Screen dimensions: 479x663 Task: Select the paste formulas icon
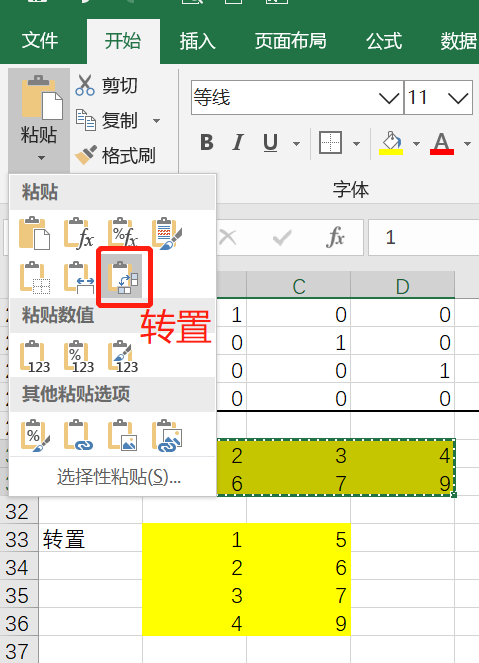[79, 233]
